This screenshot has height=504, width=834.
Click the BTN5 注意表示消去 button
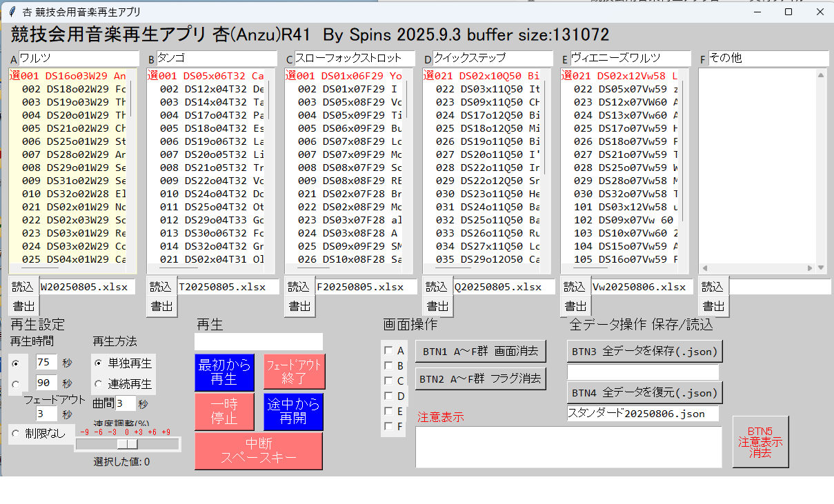click(760, 442)
